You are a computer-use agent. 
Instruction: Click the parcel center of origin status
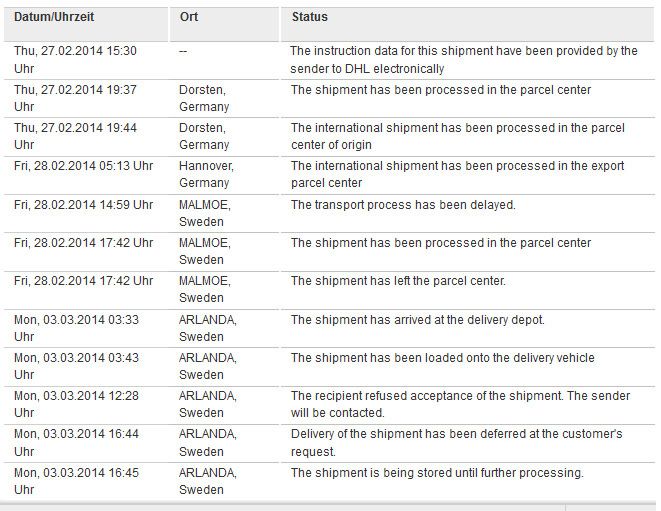(457, 136)
